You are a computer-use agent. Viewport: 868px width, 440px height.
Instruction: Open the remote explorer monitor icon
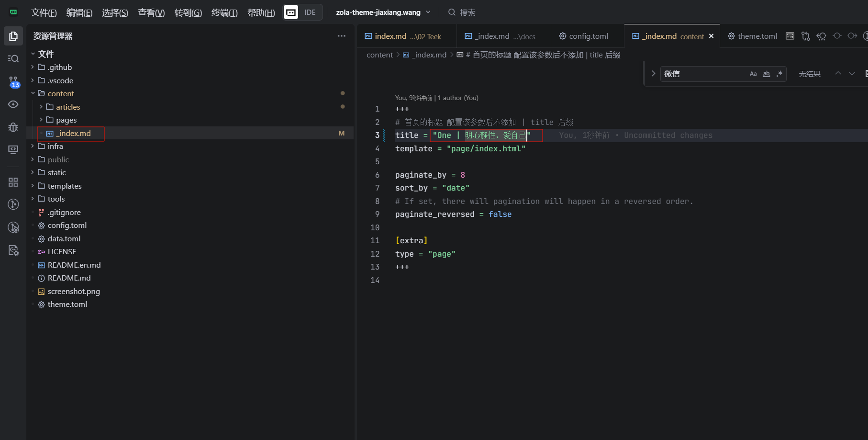coord(13,150)
